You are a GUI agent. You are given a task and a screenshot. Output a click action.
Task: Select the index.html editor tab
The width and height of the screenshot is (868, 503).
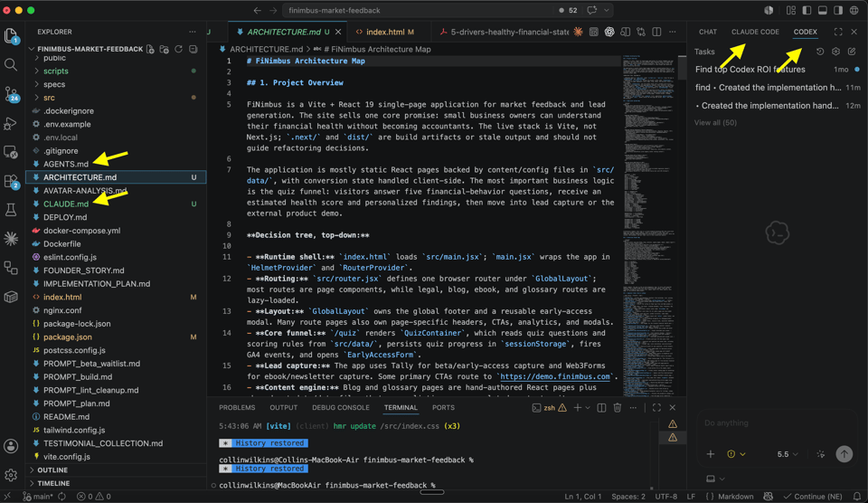385,32
